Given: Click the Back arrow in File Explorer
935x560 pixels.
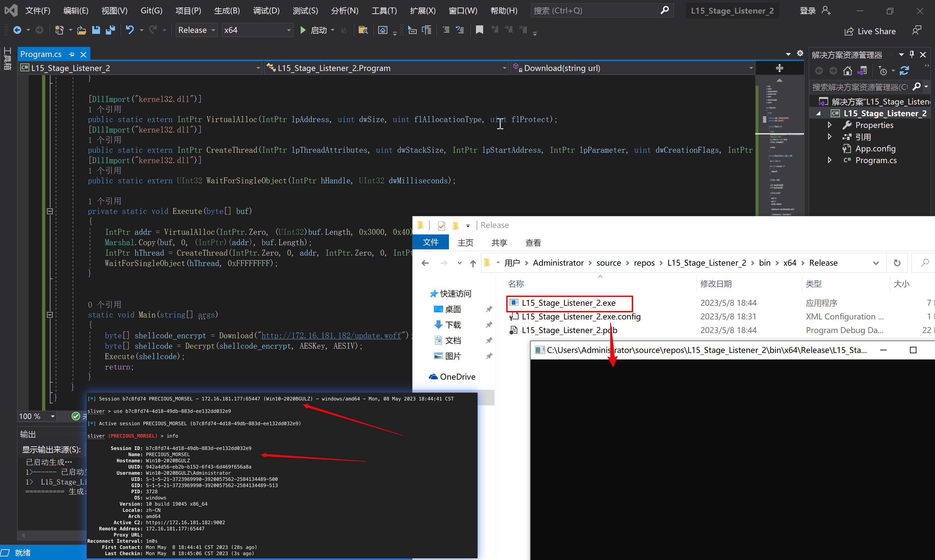Looking at the screenshot, I should pyautogui.click(x=425, y=263).
